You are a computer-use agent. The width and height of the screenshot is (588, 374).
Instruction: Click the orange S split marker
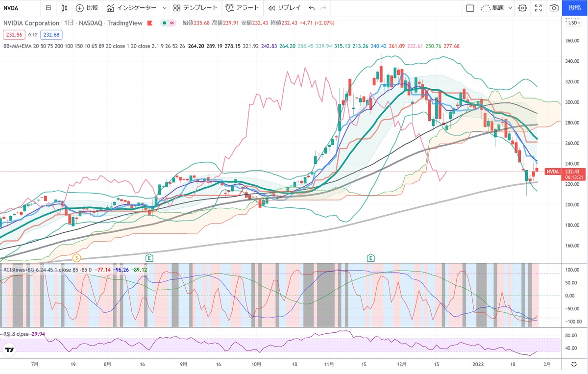(x=76, y=257)
